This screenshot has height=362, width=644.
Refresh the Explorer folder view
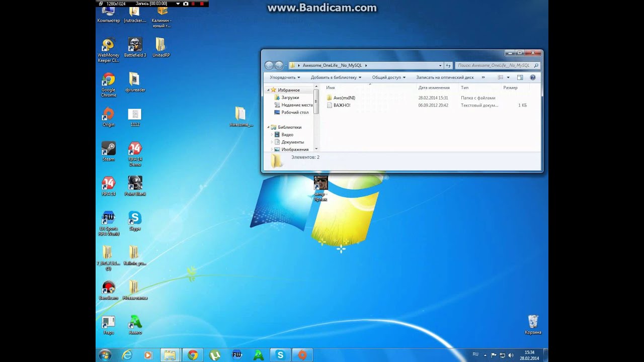click(x=448, y=65)
